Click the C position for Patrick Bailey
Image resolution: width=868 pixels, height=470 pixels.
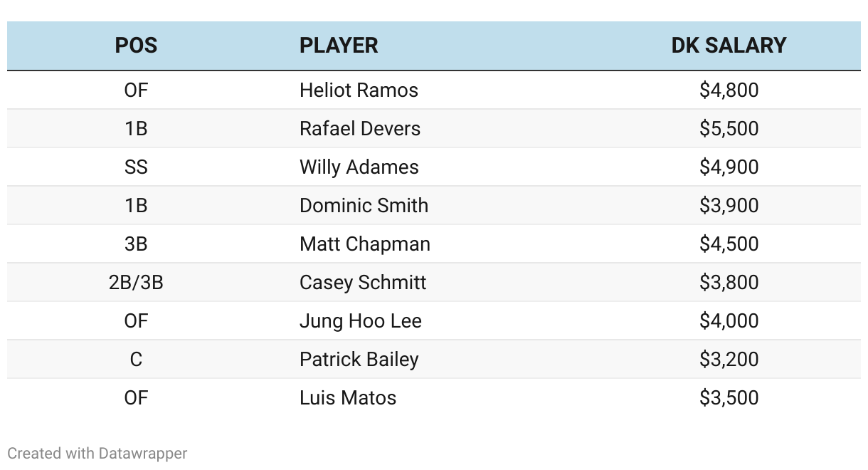[x=136, y=359]
